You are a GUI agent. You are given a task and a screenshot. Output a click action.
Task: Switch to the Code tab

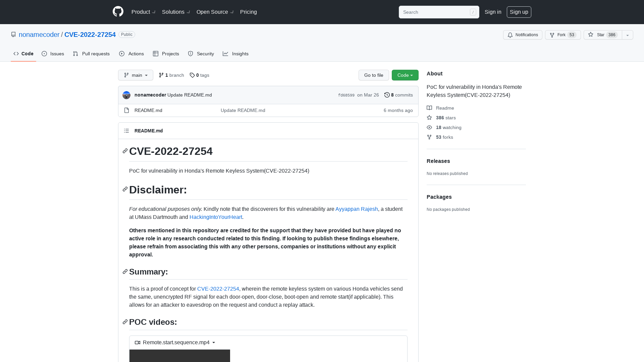pos(23,54)
